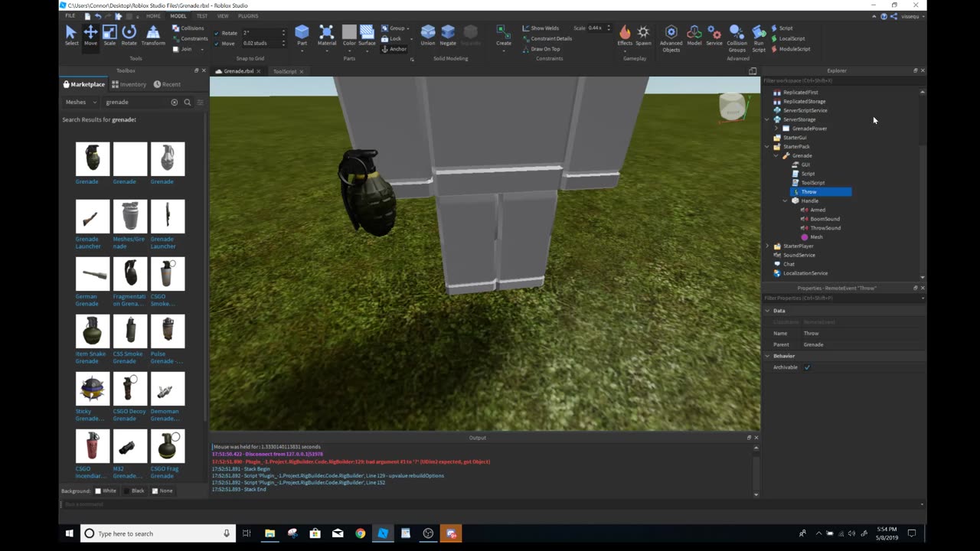Screen dimensions: 980x551
Task: Click the Anchor tool
Action: pyautogui.click(x=394, y=49)
